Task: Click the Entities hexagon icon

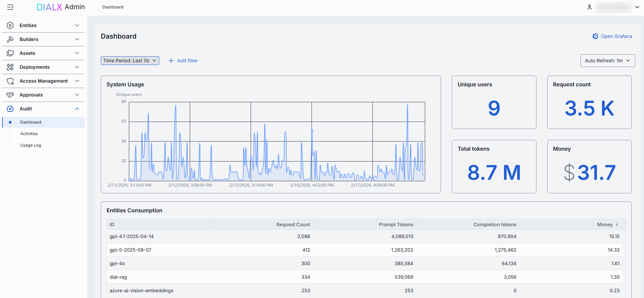Action: (x=10, y=25)
